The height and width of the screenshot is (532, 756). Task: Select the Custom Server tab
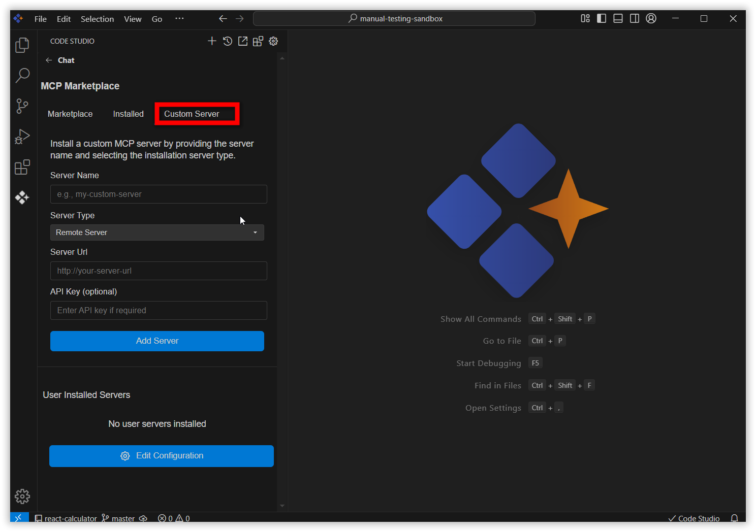point(192,114)
